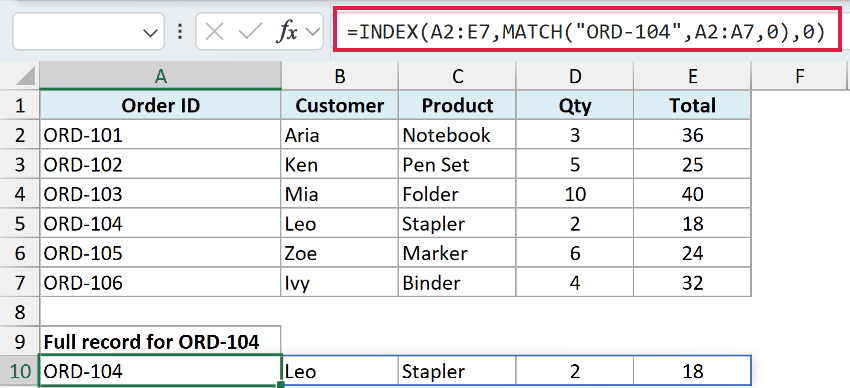Viewport: 850px width, 388px height.
Task: Click the Cancel (X) formula button
Action: point(215,32)
